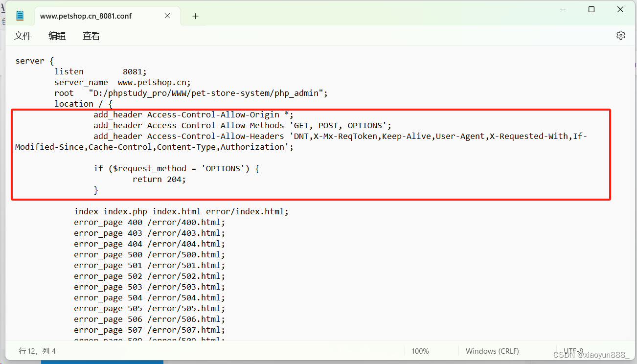Screen dimensions: 637x364
Task: Click the Access-Control-Allow-Headers line
Action: [x=340, y=136]
